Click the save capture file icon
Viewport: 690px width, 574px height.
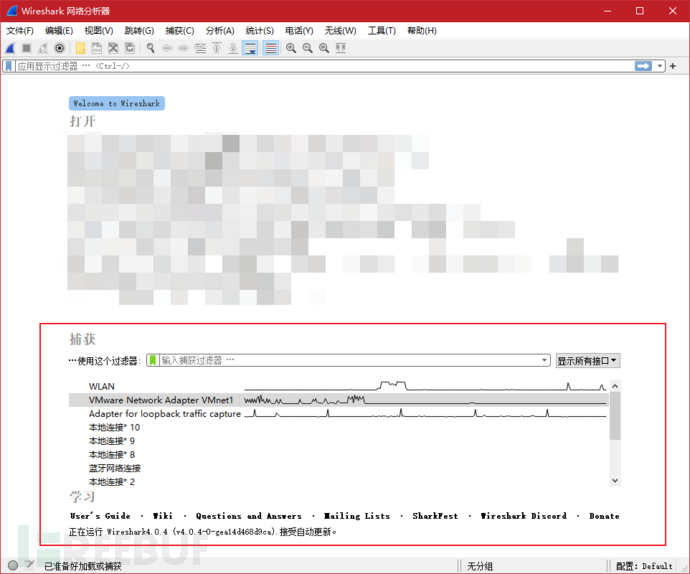pos(97,48)
